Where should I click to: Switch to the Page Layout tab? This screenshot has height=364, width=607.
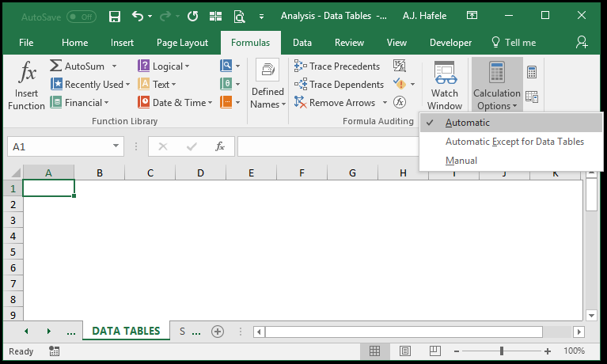click(x=182, y=43)
